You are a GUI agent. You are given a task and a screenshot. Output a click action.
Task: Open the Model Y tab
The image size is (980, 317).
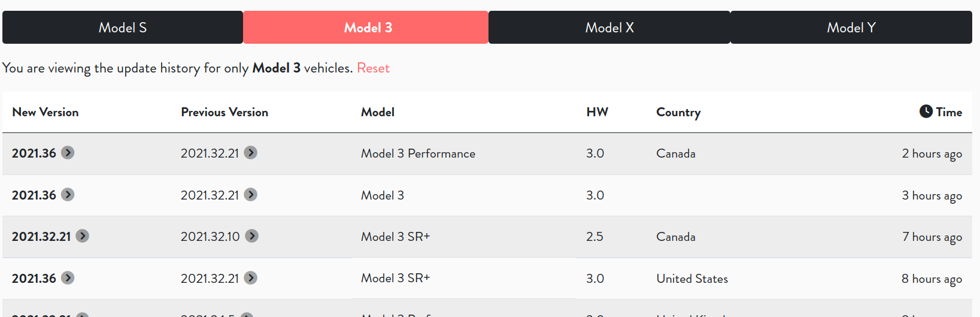pos(851,28)
